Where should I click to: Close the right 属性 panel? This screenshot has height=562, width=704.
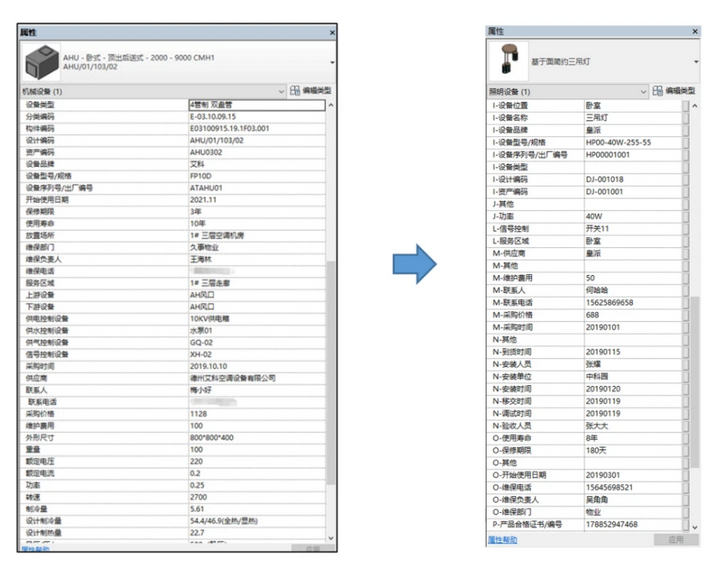point(695,31)
